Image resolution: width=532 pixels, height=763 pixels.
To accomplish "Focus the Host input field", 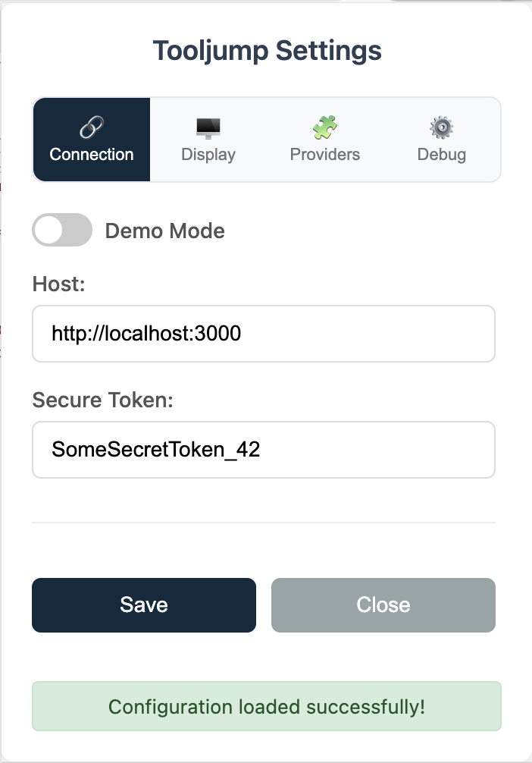I will [264, 334].
